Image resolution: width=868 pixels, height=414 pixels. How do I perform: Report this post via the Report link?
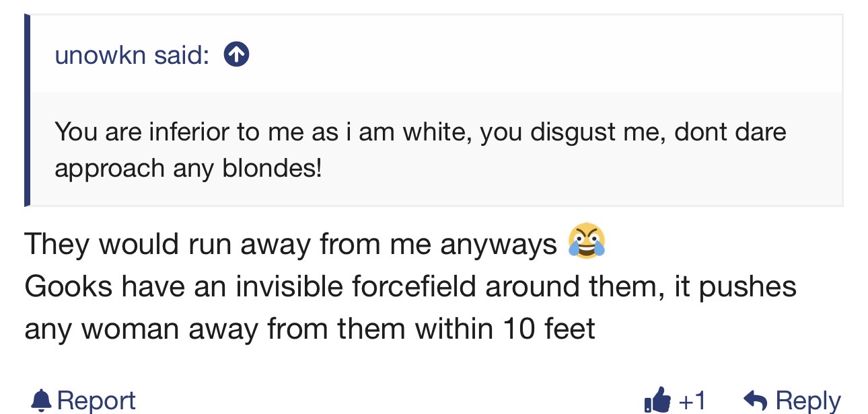(96, 401)
